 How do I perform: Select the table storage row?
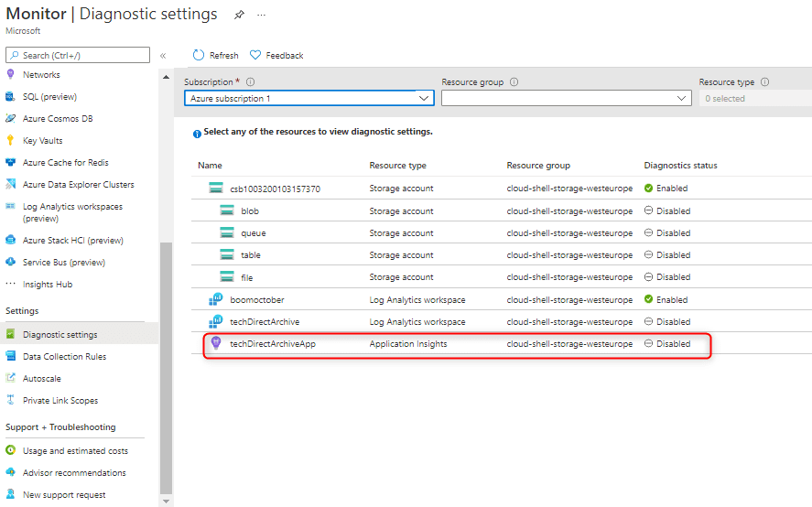[x=502, y=254]
